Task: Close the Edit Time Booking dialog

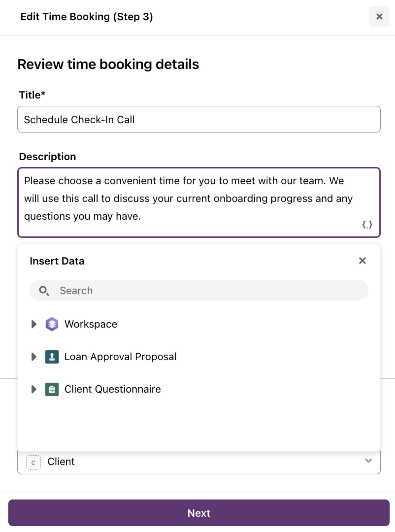Action: tap(379, 17)
